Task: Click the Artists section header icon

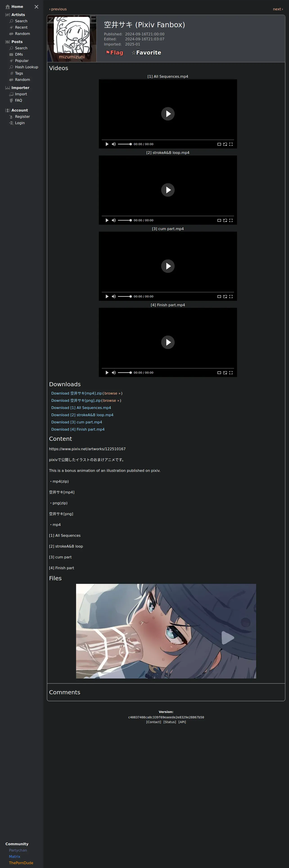Action: click(x=7, y=15)
